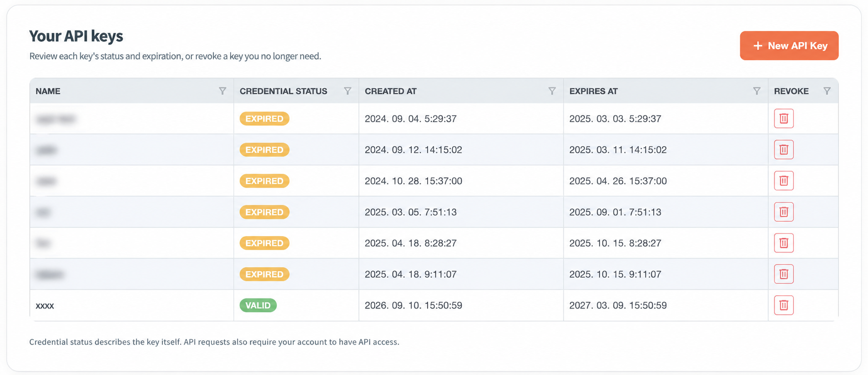The width and height of the screenshot is (868, 375).
Task: Select created date 2024. 09. 12. 14:15:02
Action: coord(413,150)
